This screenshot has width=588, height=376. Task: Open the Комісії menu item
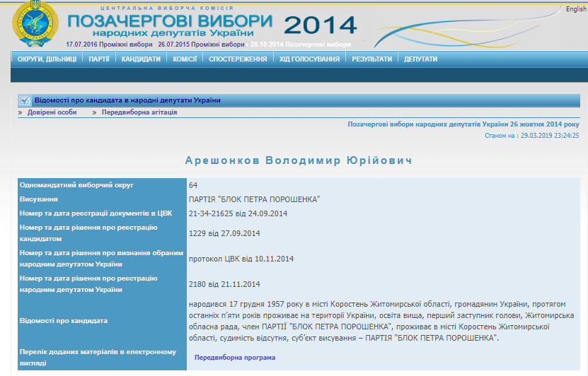coord(185,59)
